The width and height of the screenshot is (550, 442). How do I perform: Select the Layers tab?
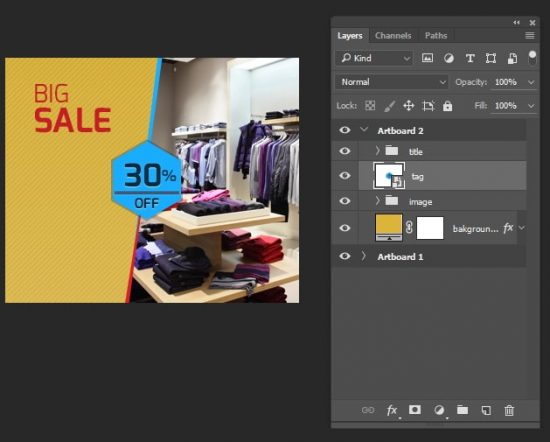tap(350, 36)
